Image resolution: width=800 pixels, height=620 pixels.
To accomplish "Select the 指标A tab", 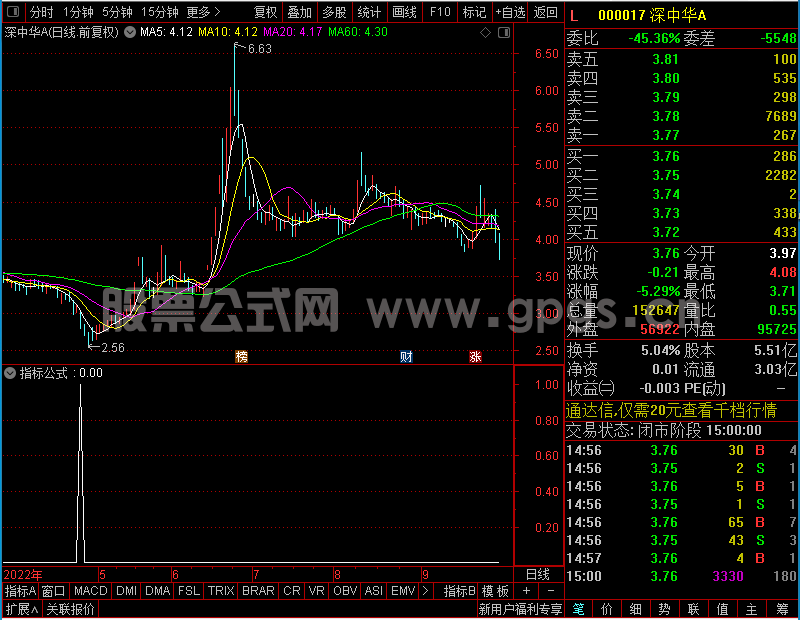I will coord(20,591).
